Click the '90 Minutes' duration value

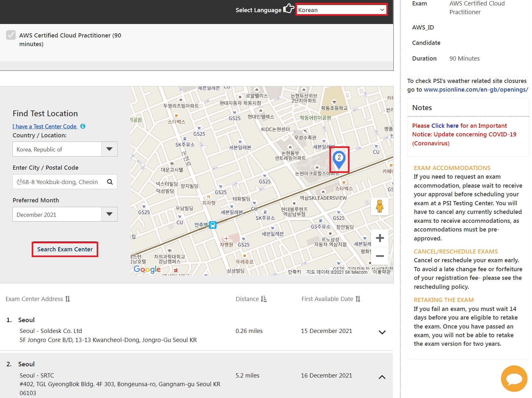tap(464, 59)
